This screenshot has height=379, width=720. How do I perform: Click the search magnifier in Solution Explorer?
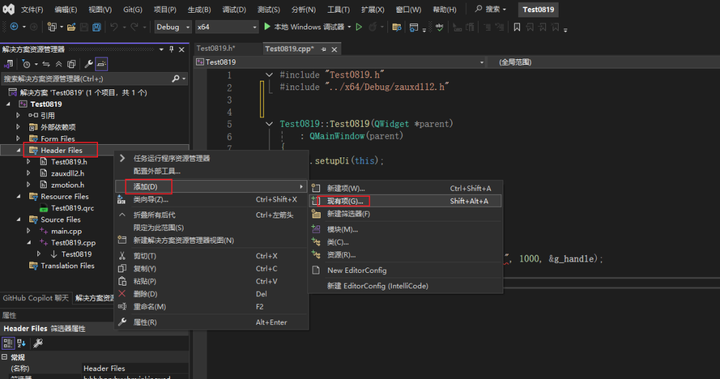click(175, 79)
